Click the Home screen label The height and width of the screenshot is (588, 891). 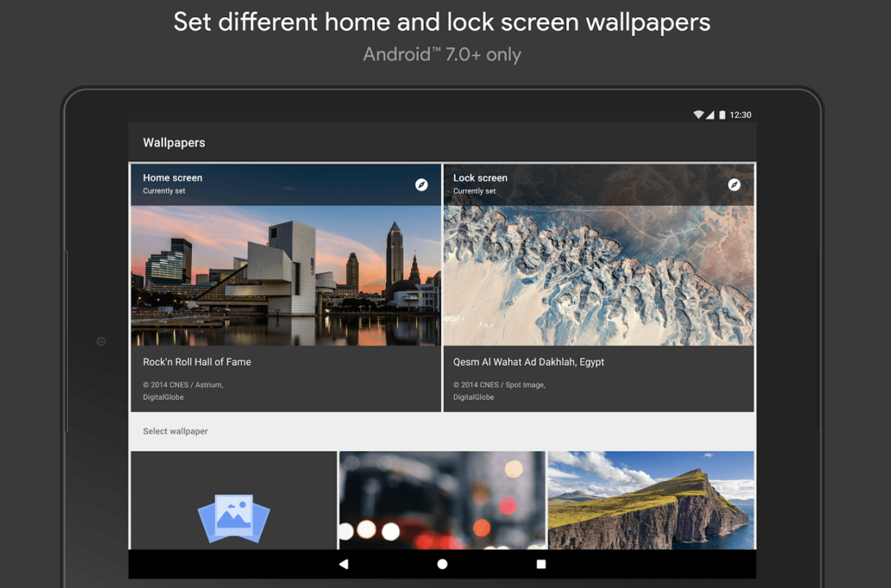(x=173, y=178)
